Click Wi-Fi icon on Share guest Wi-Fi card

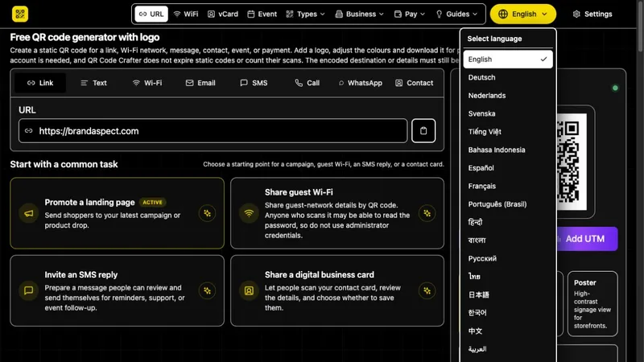pyautogui.click(x=249, y=213)
